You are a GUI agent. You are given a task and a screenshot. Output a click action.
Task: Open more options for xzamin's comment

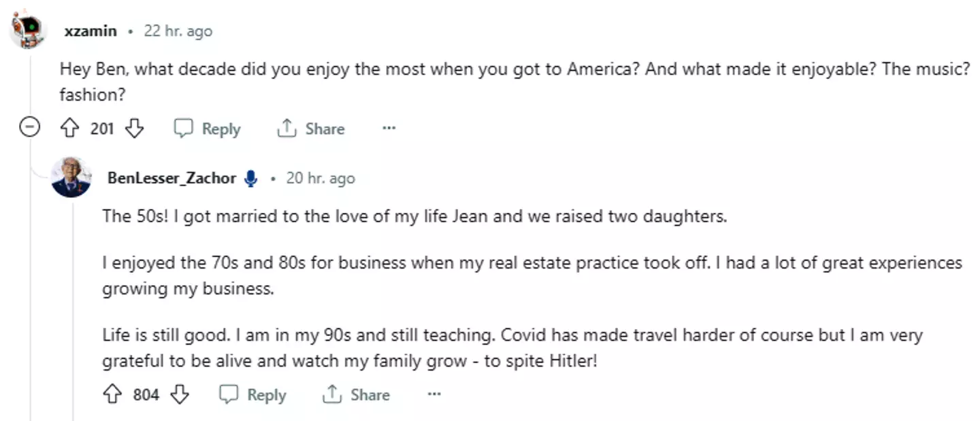[x=389, y=128]
